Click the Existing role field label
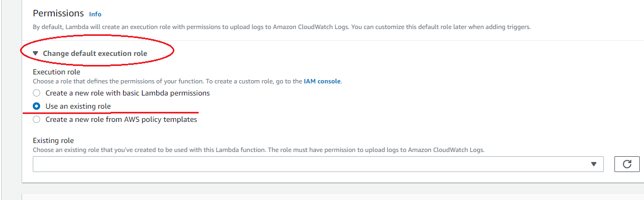 tap(53, 140)
